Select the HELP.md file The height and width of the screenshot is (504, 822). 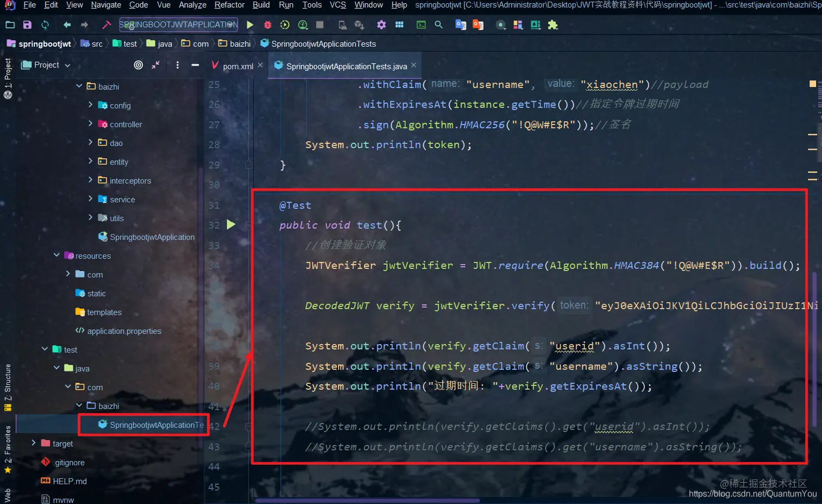pos(64,481)
